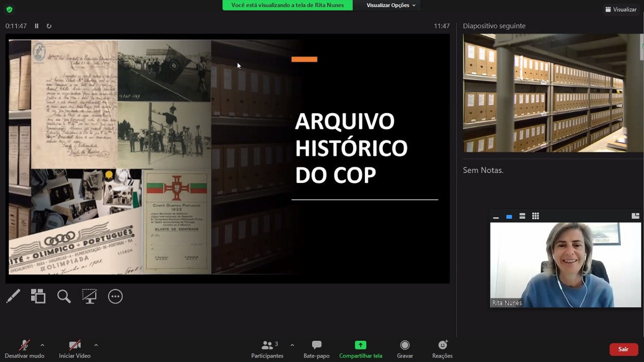The width and height of the screenshot is (644, 362).
Task: Expand Visualizar Opções dropdown
Action: [x=391, y=5]
